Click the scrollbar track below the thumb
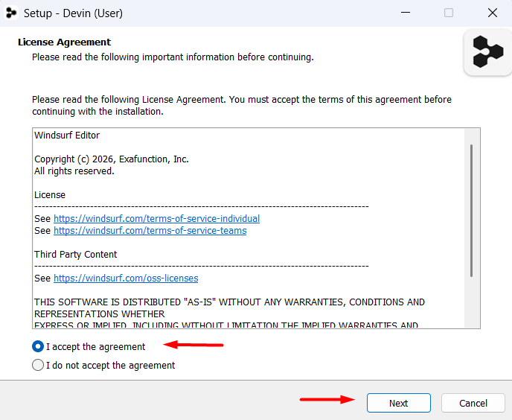The height and width of the screenshot is (420, 512). pos(472,302)
